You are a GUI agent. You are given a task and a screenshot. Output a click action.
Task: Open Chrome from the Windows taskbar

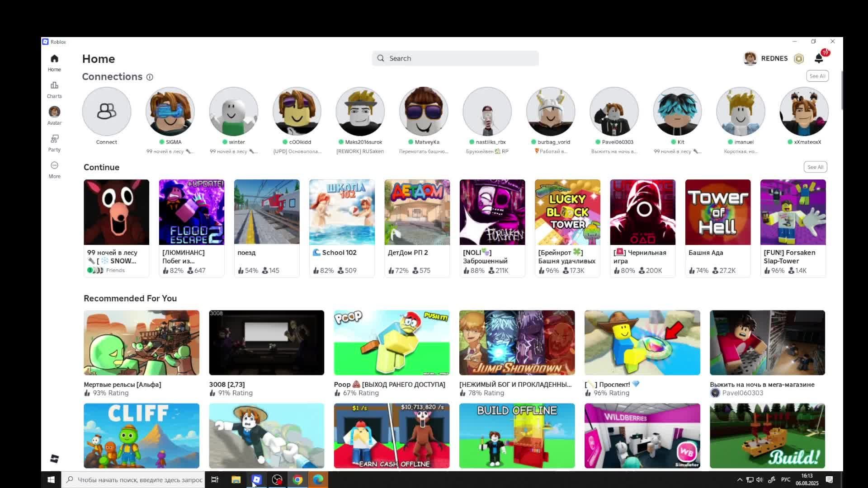pyautogui.click(x=297, y=479)
